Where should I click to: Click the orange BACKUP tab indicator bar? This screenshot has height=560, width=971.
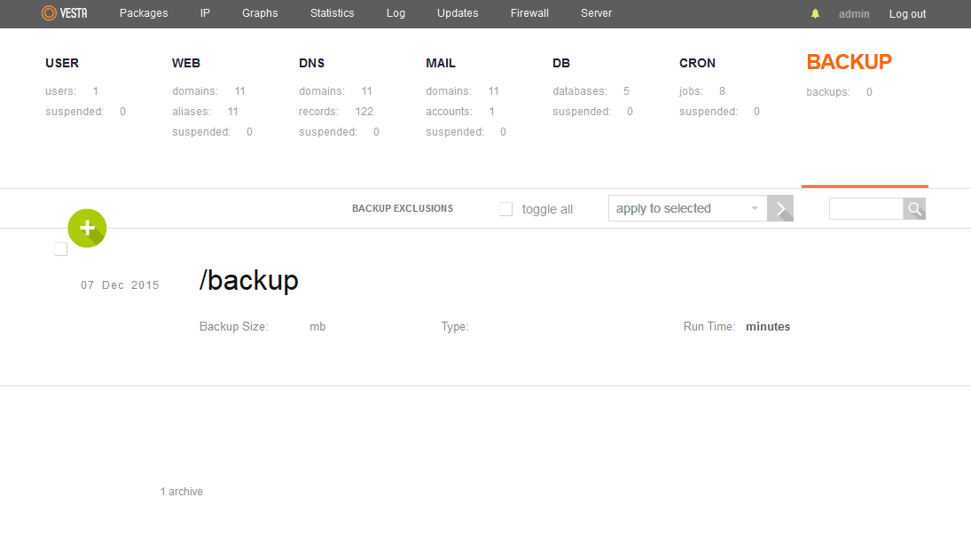tap(865, 186)
